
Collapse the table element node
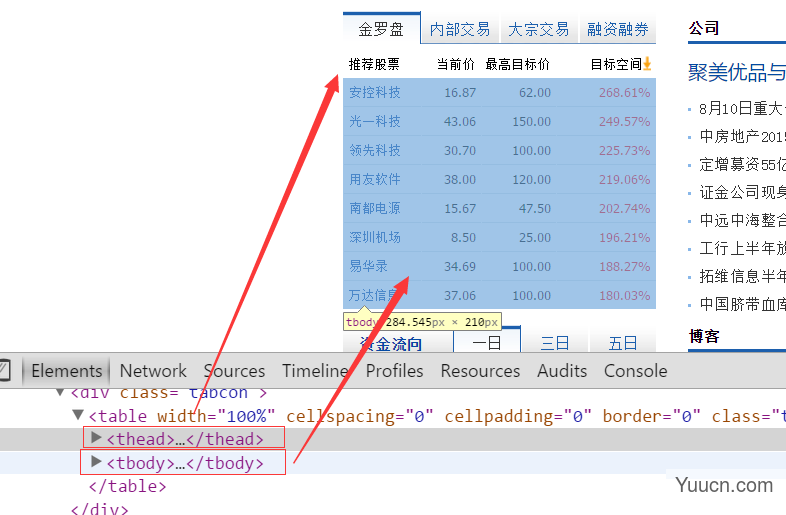[x=78, y=415]
